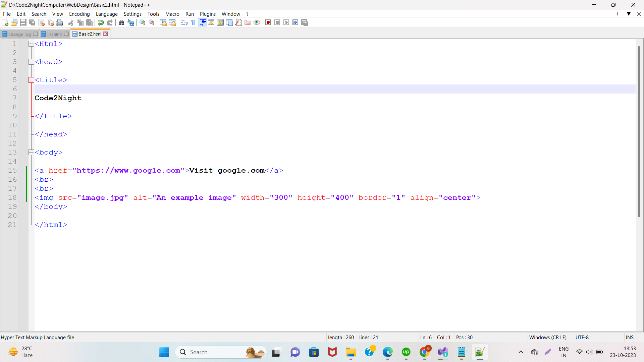Open the Replace dialog icon
Image resolution: width=644 pixels, height=362 pixels.
click(131, 22)
